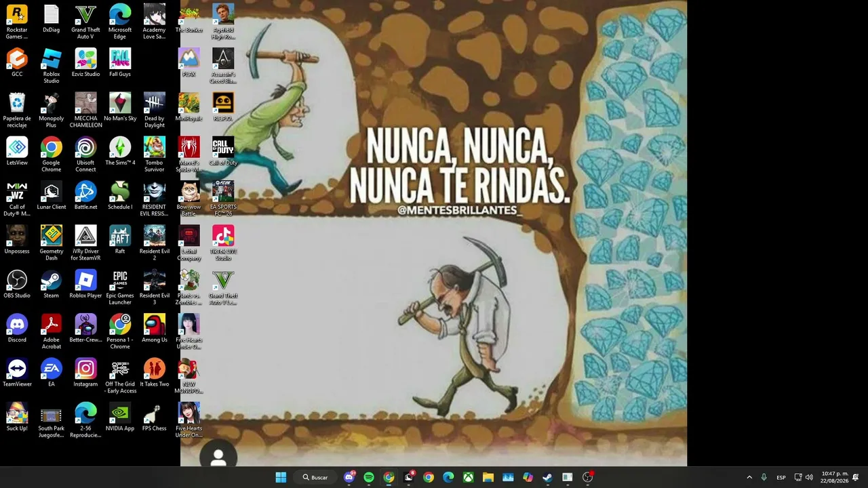Select the OBS Studio desktop icon
This screenshot has height=488, width=868.
(x=17, y=284)
